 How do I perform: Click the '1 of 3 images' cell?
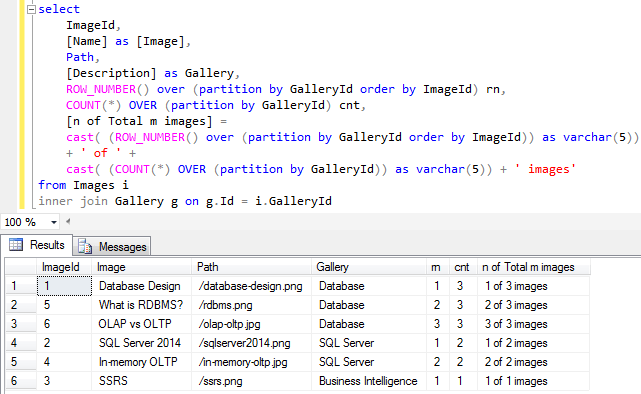tap(533, 286)
